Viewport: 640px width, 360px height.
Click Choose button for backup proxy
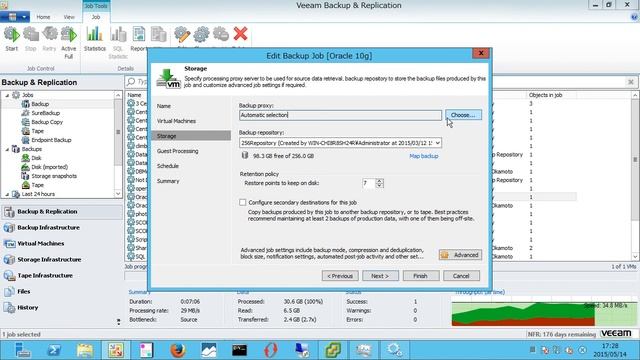click(463, 115)
